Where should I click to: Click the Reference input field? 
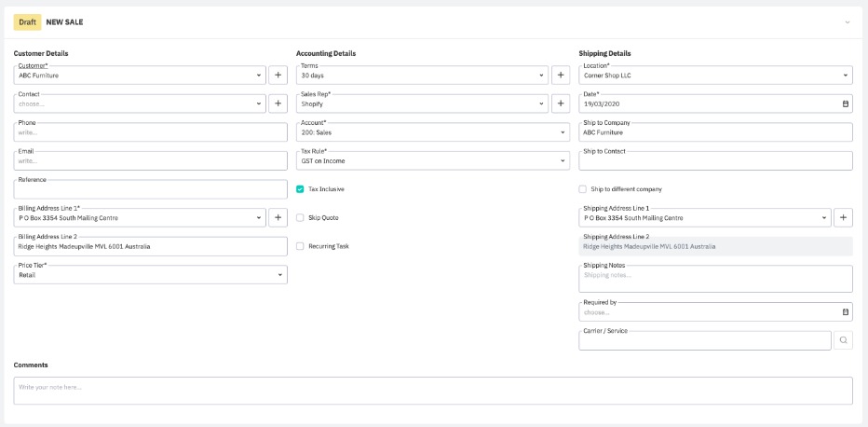click(150, 189)
